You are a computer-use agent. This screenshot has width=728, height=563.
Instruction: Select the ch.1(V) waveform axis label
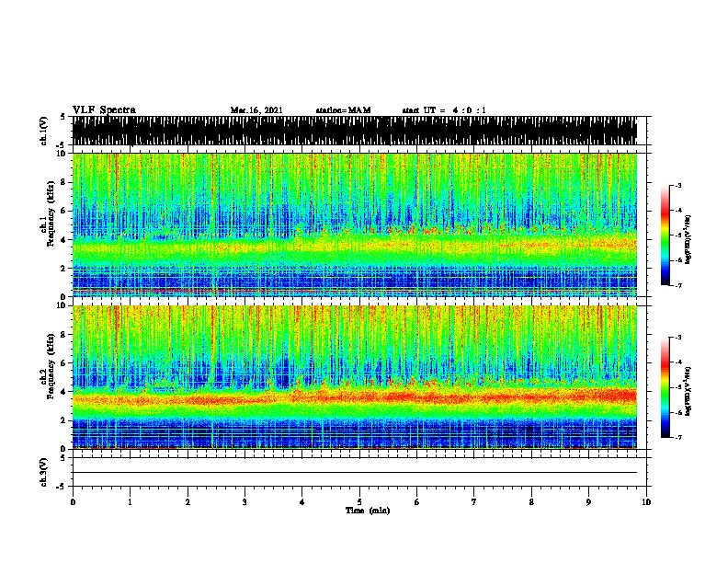click(44, 131)
